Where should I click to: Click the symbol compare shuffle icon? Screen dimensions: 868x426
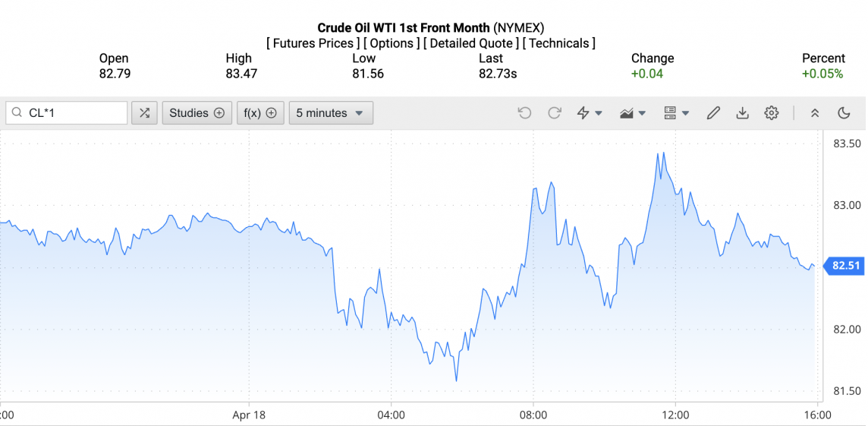[x=144, y=113]
